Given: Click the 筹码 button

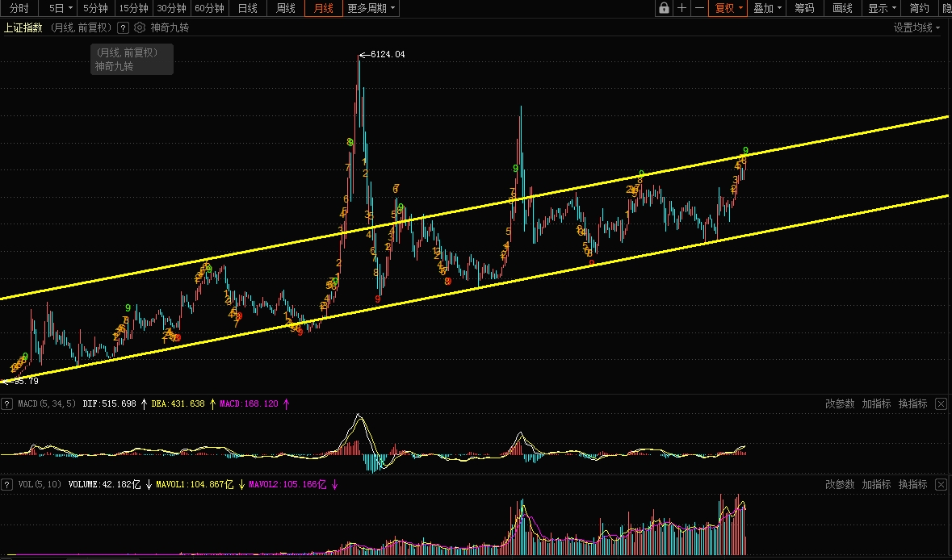Looking at the screenshot, I should tap(805, 8).
